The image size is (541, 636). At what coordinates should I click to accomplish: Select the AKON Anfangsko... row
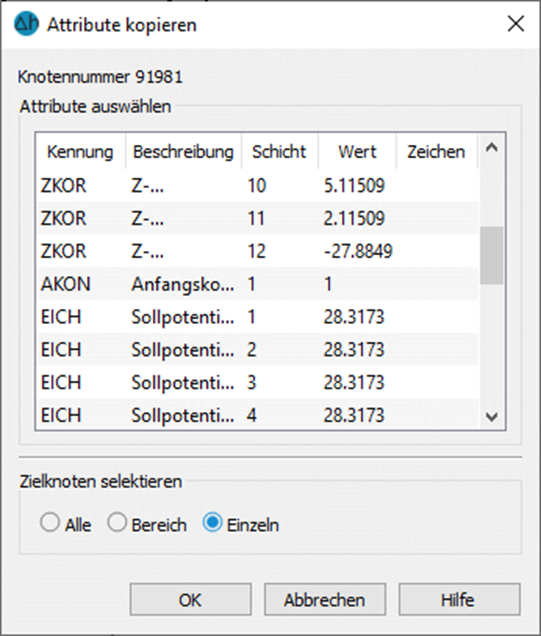257,284
